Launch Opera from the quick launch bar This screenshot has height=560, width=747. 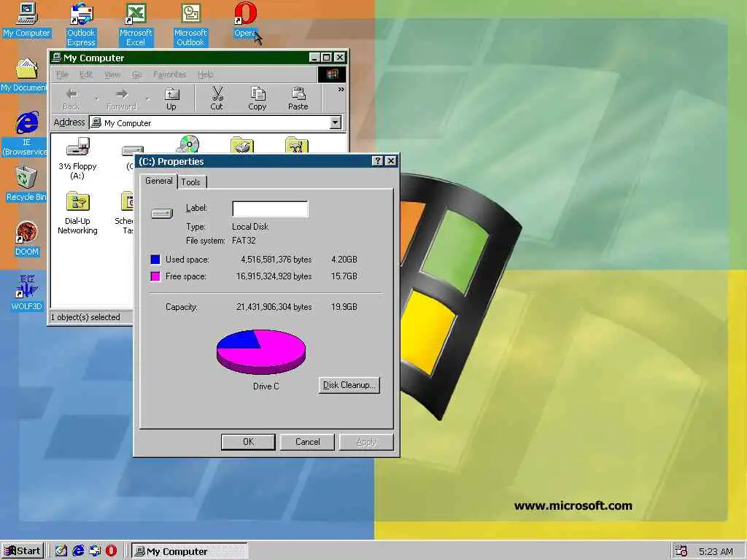(111, 551)
